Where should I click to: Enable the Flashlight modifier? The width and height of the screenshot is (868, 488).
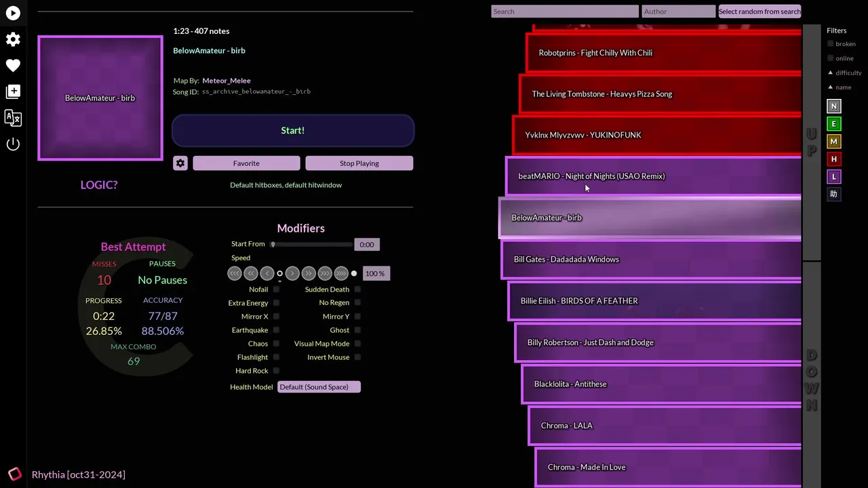click(276, 357)
